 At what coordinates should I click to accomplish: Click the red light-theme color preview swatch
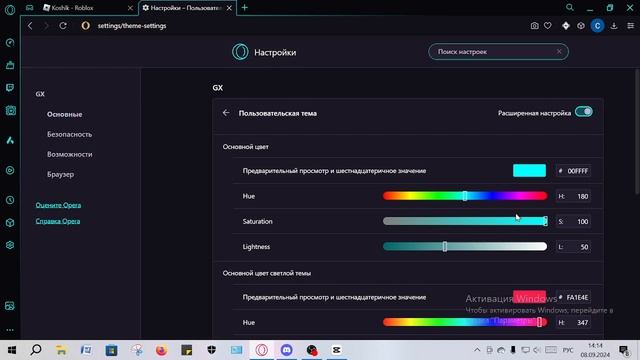point(529,297)
